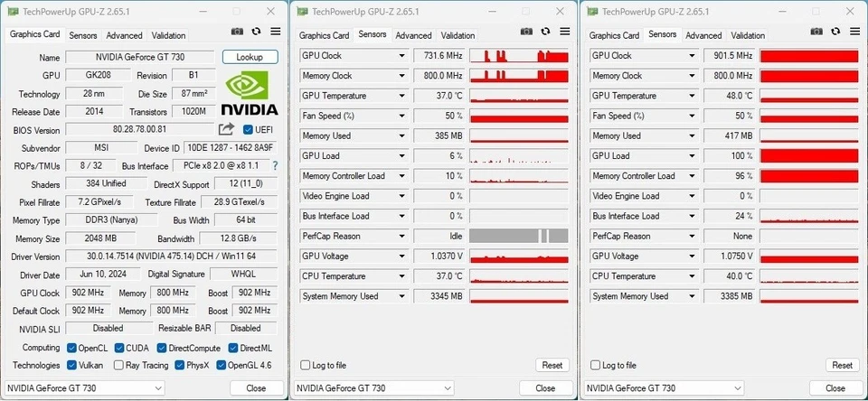
Task: Click GPU Clock graph in middle window
Action: coord(519,56)
